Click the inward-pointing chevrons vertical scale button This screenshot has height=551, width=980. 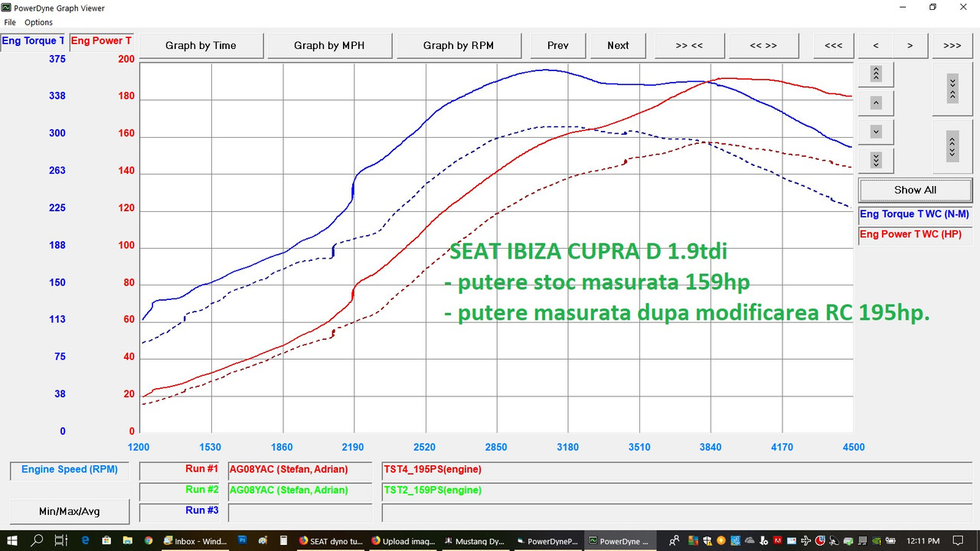[x=952, y=88]
